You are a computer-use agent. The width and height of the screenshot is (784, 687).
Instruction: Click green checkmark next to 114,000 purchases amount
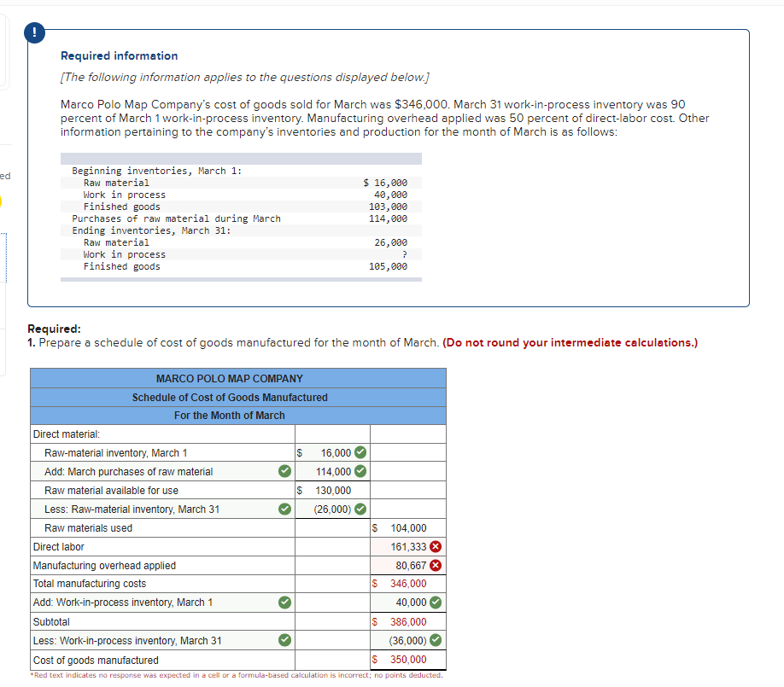pos(360,471)
